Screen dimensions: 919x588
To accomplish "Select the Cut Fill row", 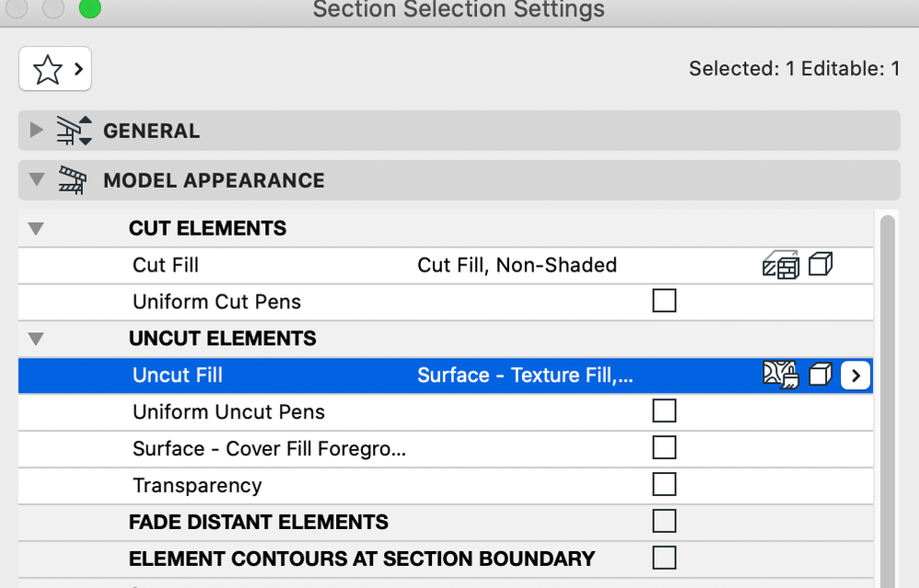I will 446,265.
